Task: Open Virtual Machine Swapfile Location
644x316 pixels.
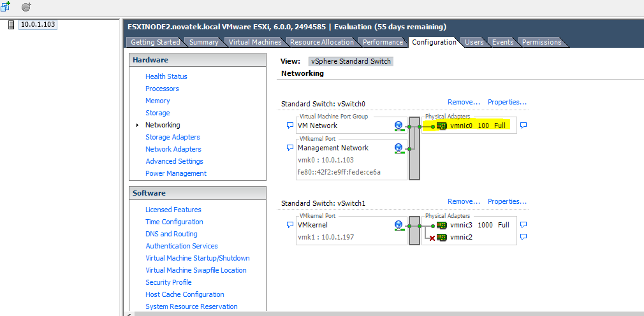Action: [196, 270]
